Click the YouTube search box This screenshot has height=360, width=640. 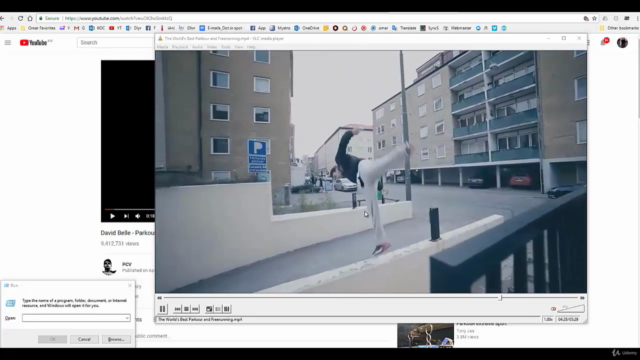[x=116, y=42]
